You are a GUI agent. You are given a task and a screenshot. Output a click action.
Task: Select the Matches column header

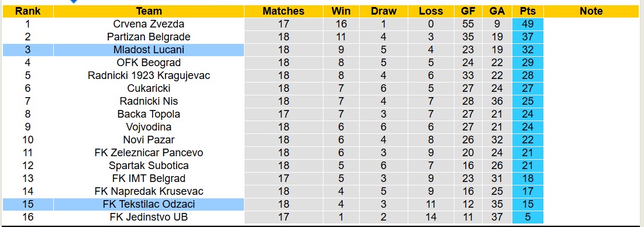coord(283,11)
